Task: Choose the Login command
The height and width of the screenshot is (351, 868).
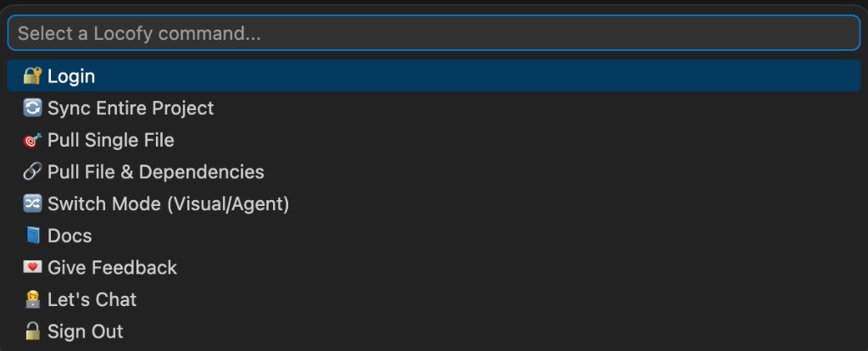Action: (x=71, y=76)
